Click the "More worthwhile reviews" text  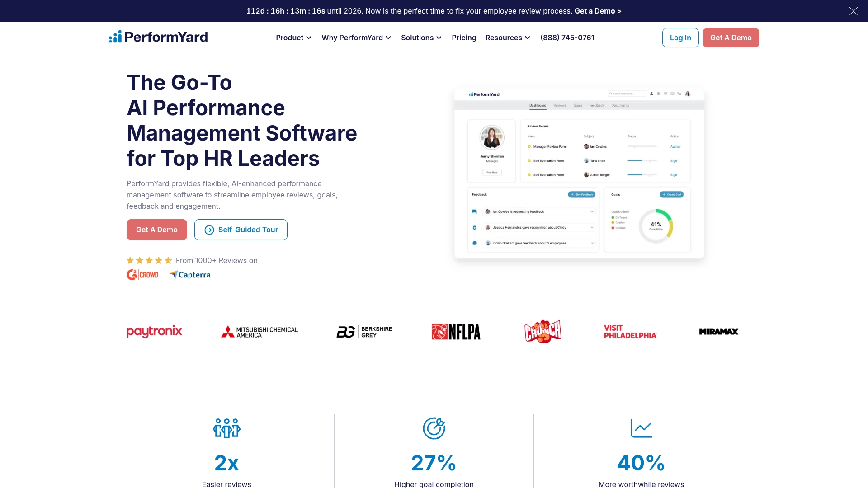point(641,484)
